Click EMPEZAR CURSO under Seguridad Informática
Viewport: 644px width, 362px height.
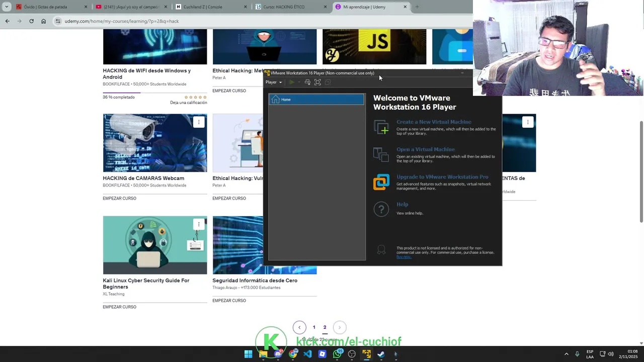point(229,301)
